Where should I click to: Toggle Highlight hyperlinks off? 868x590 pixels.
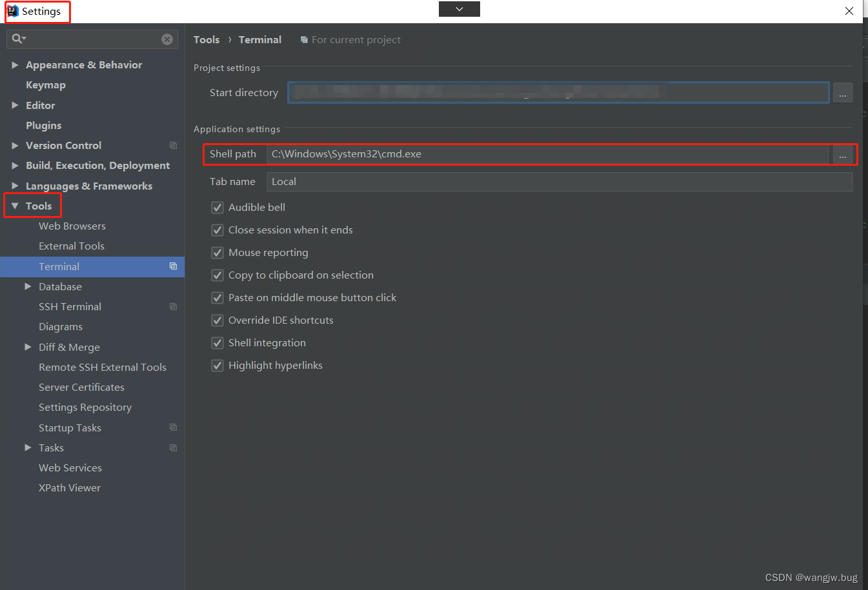tap(217, 365)
